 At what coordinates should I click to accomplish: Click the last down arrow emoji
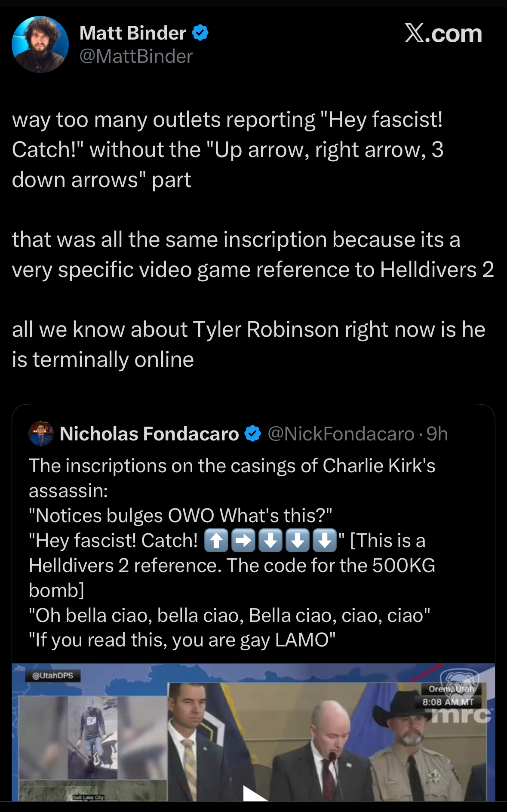(x=324, y=540)
